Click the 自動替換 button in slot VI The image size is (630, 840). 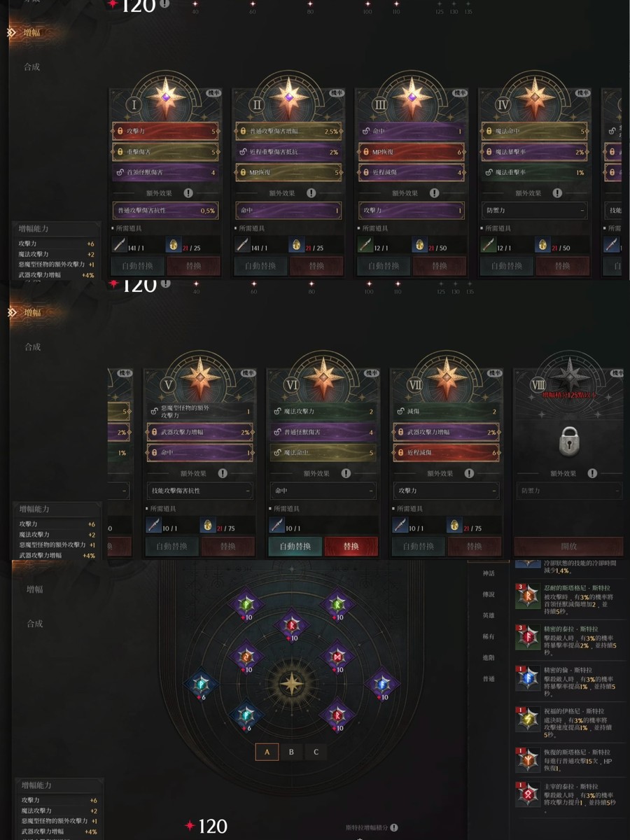pyautogui.click(x=295, y=546)
